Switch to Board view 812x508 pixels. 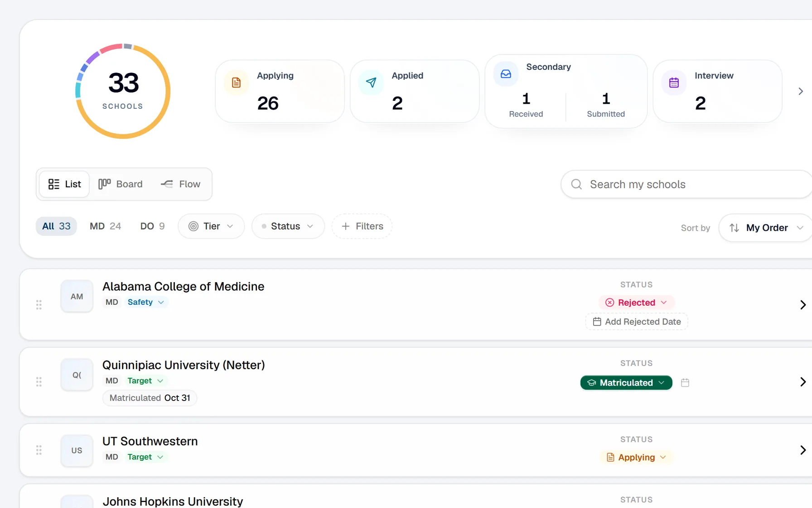(x=121, y=184)
